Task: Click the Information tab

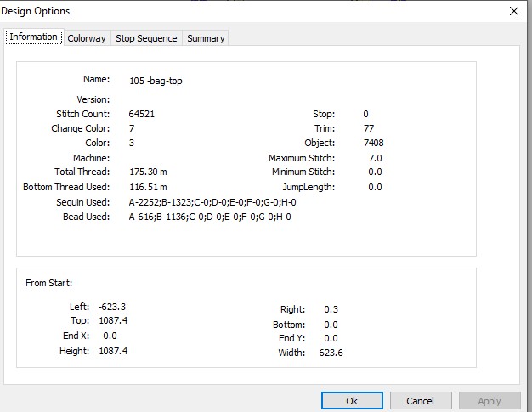Action: pyautogui.click(x=34, y=37)
